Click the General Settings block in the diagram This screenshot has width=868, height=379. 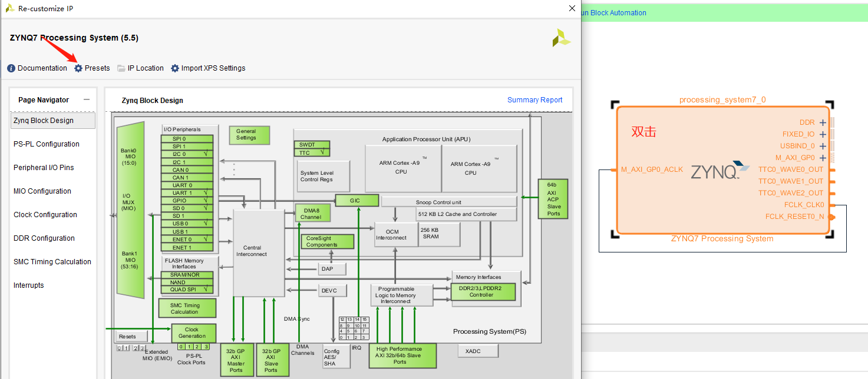[249, 135]
